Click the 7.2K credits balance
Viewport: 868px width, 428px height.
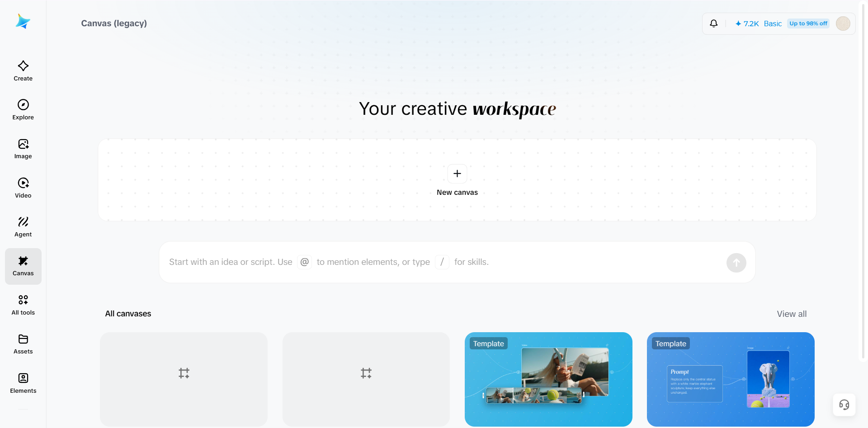(747, 24)
